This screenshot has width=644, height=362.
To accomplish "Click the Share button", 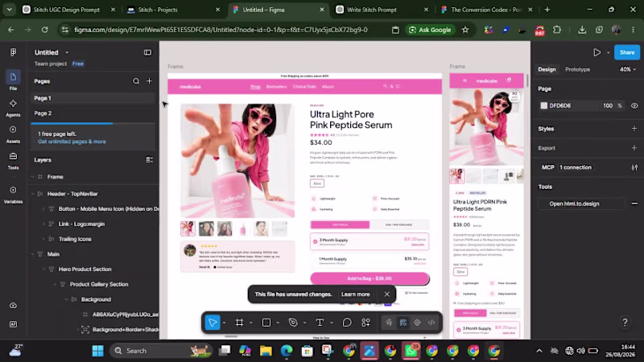I will 627,52.
